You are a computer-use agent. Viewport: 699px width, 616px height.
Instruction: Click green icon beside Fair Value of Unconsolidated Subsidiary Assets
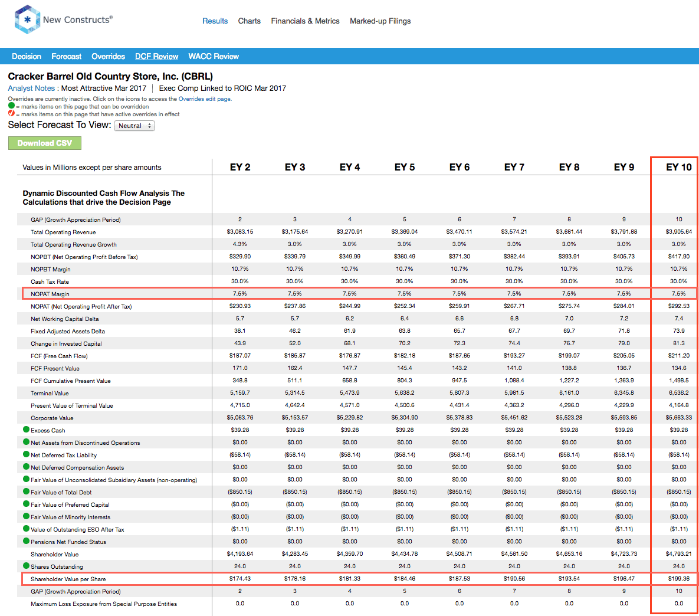click(26, 479)
